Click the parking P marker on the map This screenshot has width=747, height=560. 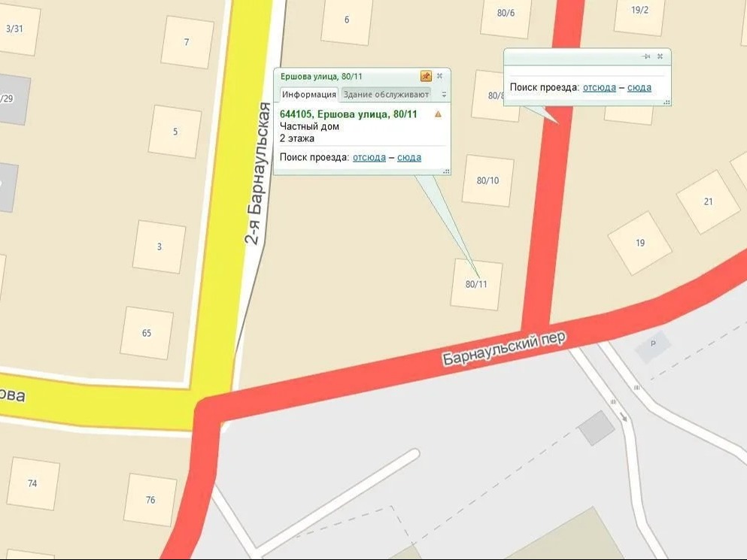click(x=653, y=344)
